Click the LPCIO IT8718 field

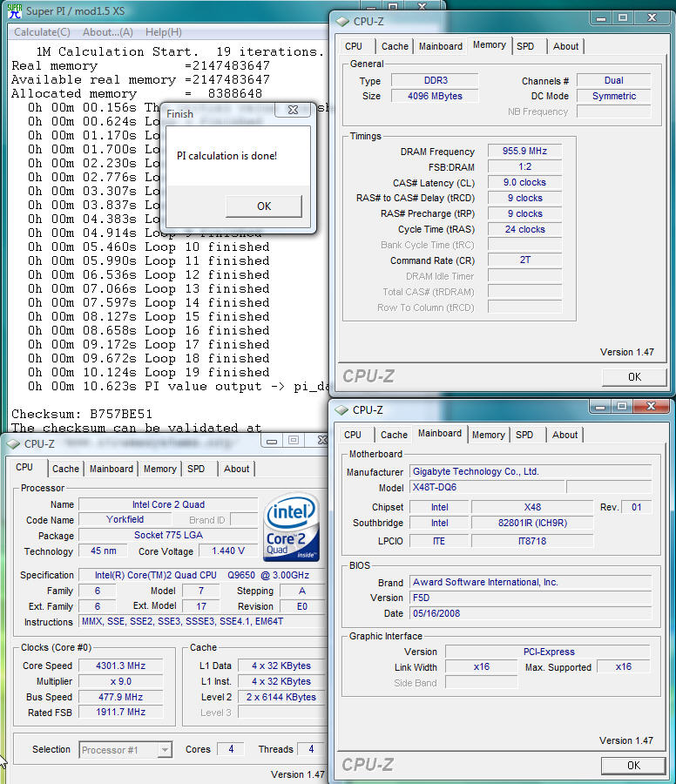click(532, 541)
